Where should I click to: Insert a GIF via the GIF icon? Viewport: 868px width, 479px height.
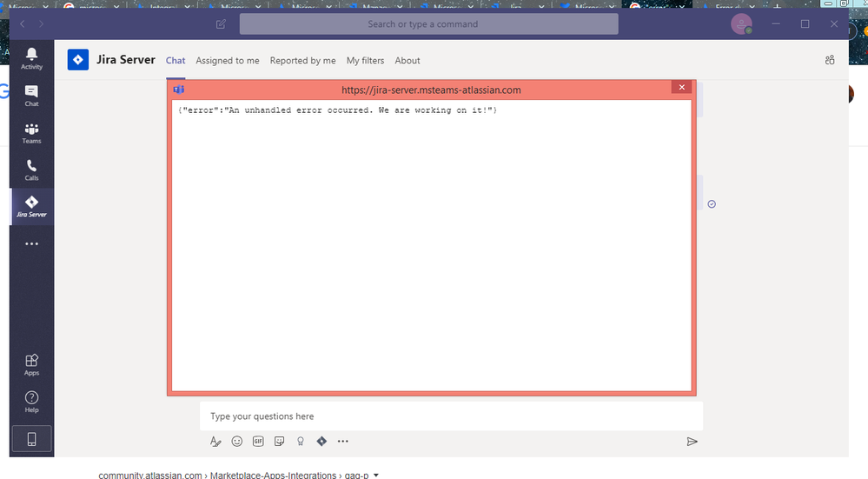[x=258, y=442]
